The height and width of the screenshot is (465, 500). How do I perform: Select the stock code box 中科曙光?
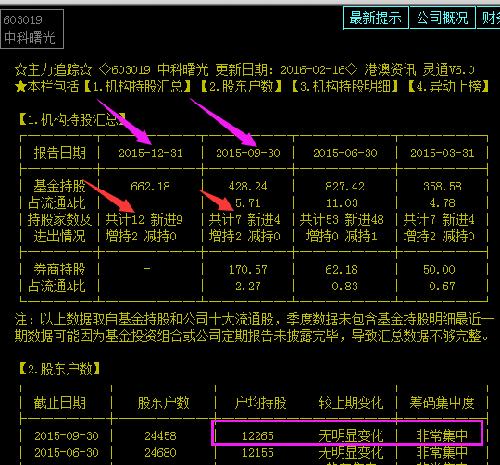[32, 29]
